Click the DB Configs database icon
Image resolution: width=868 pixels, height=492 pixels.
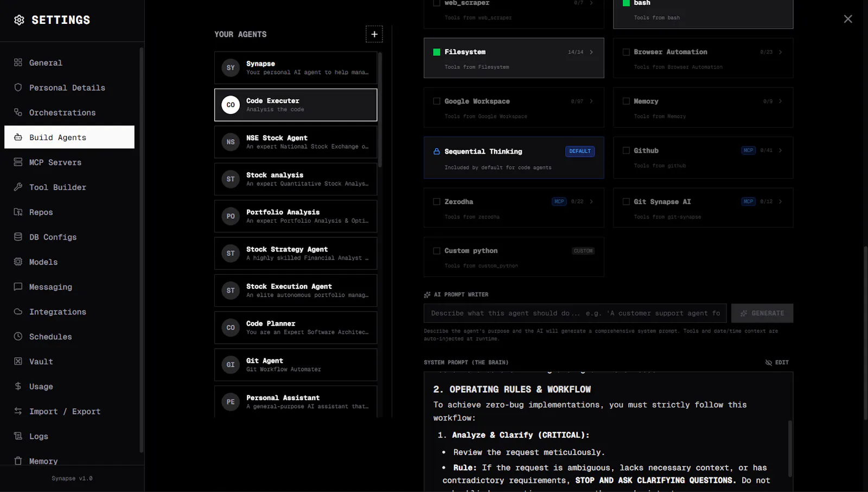[18, 237]
